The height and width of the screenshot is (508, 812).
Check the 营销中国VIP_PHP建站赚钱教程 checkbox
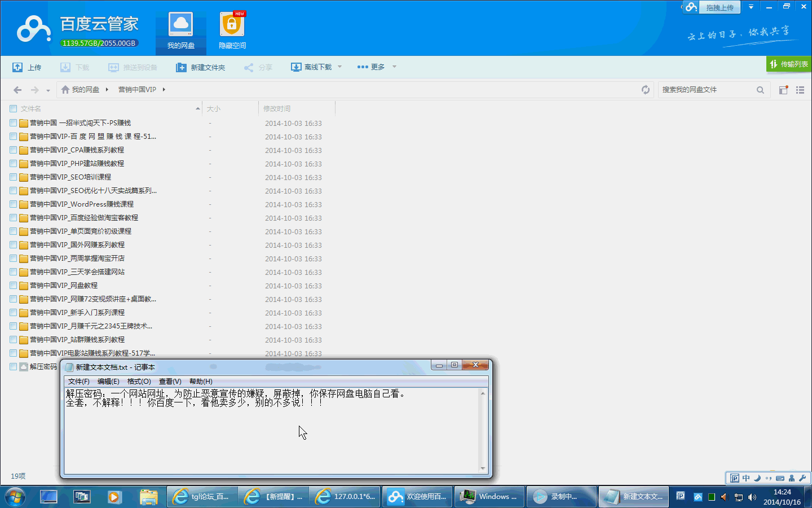tap(13, 164)
